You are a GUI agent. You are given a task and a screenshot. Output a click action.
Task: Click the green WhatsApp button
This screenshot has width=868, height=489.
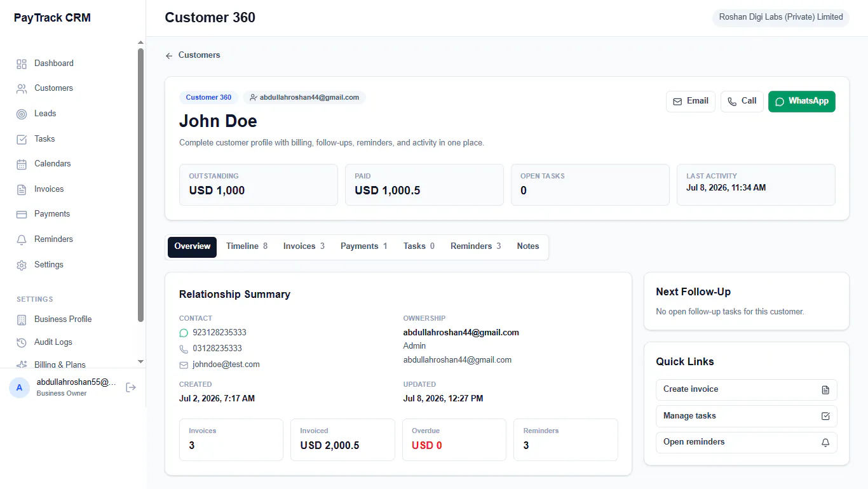[802, 102]
